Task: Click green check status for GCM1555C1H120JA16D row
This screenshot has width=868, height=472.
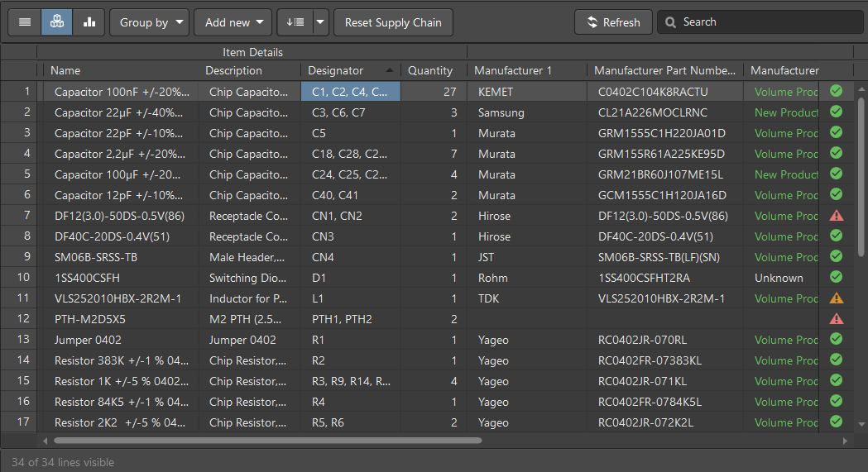Action: [836, 194]
